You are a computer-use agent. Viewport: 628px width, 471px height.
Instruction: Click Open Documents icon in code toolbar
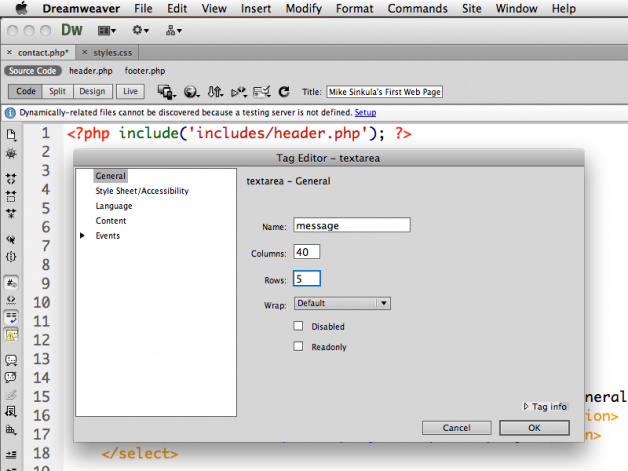pos(11,135)
